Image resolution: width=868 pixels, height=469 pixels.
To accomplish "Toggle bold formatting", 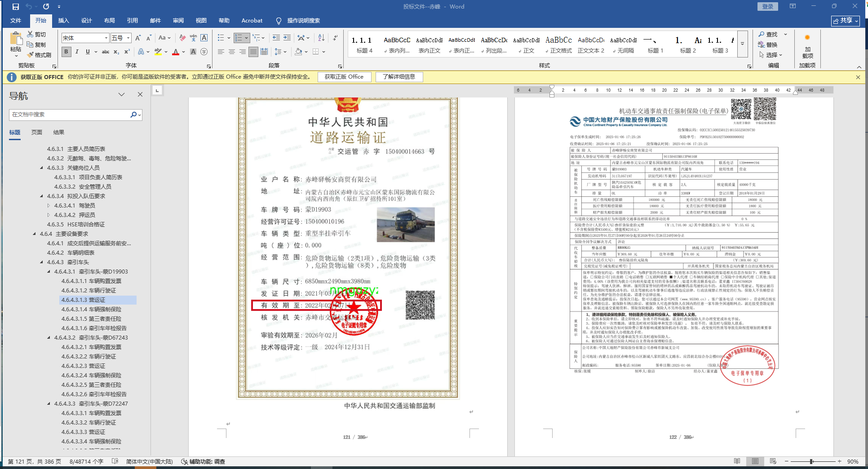I will pos(66,52).
